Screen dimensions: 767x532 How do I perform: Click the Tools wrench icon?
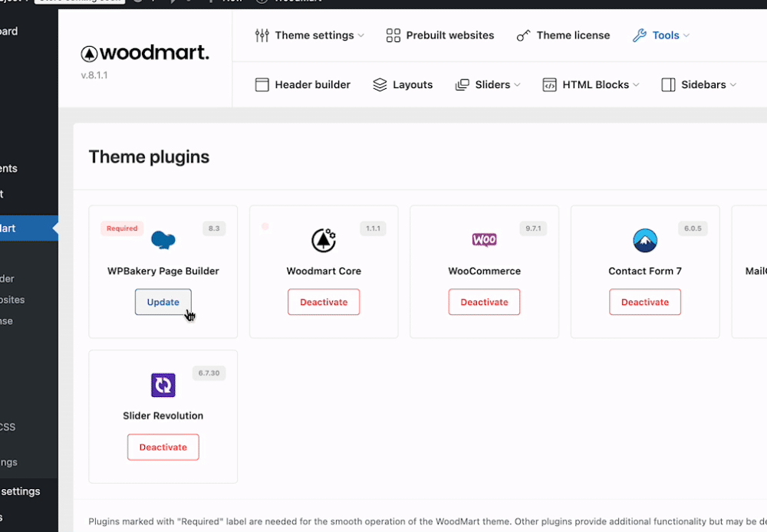(x=640, y=35)
